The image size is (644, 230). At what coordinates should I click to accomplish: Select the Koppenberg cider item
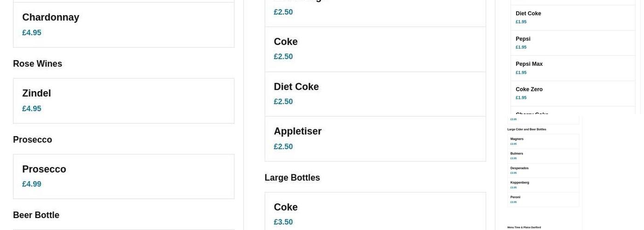(543, 185)
